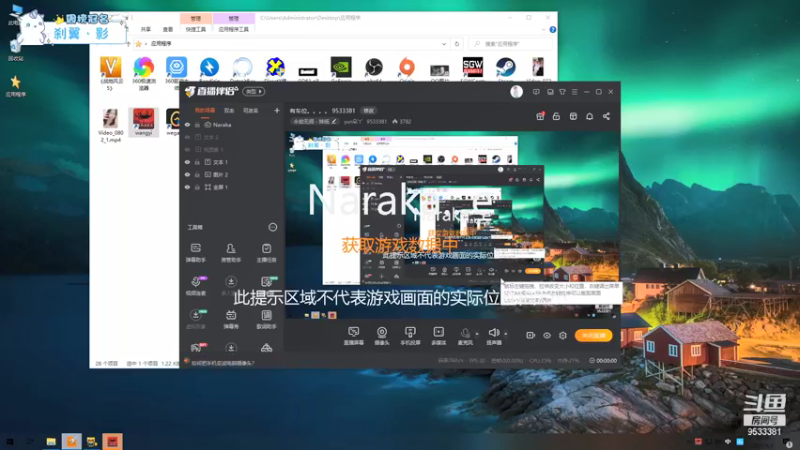The height and width of the screenshot is (450, 800).
Task: Add a new scene with the plus button
Action: click(277, 110)
